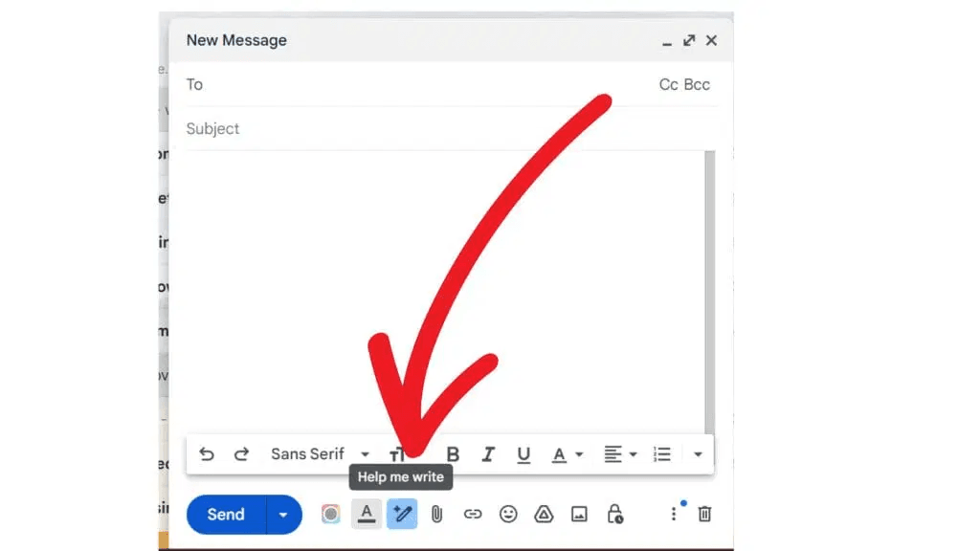The width and height of the screenshot is (980, 551).
Task: Open the send options arrow next to Send
Action: (x=283, y=515)
